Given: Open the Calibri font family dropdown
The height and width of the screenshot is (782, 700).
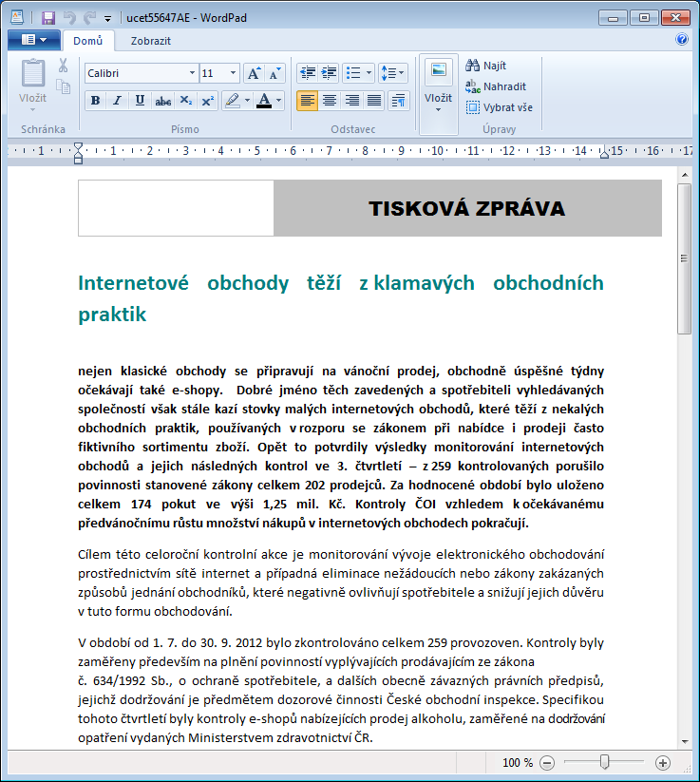Looking at the screenshot, I should 142,73.
